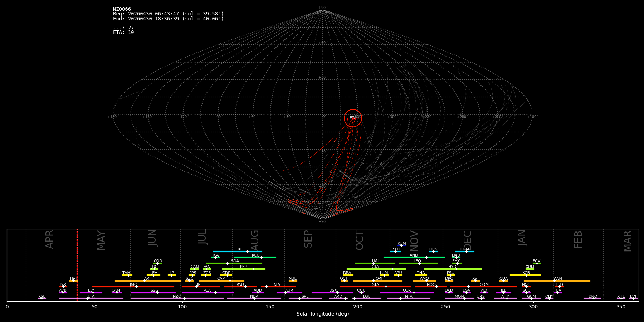Click the NZ0066 station header text

pos(122,9)
